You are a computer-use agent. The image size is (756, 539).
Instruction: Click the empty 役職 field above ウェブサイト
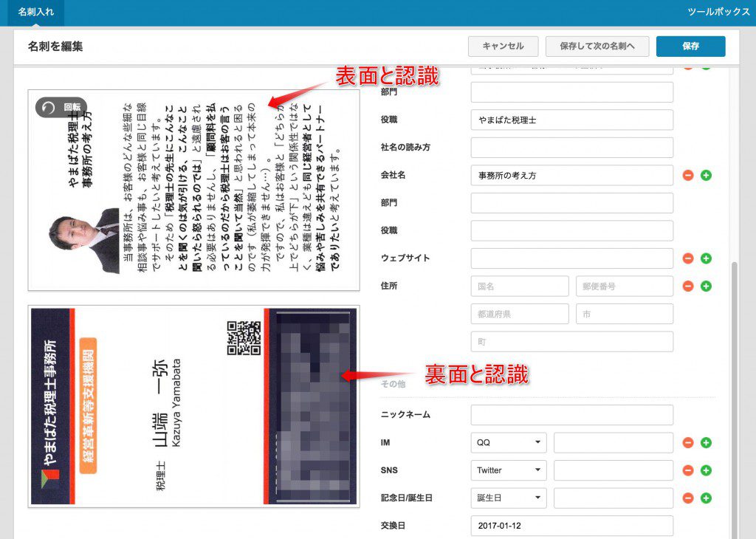click(572, 231)
